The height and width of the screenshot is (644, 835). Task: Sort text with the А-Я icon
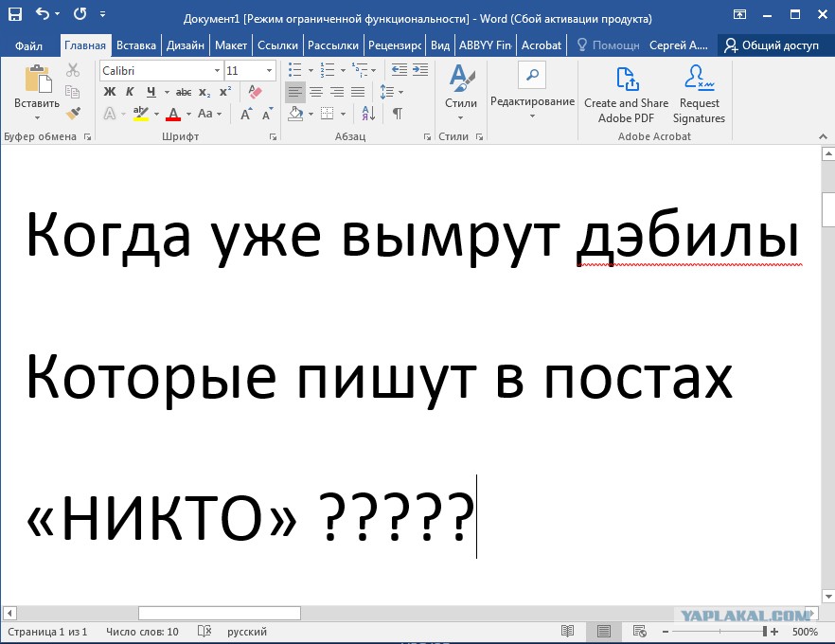coord(368,114)
